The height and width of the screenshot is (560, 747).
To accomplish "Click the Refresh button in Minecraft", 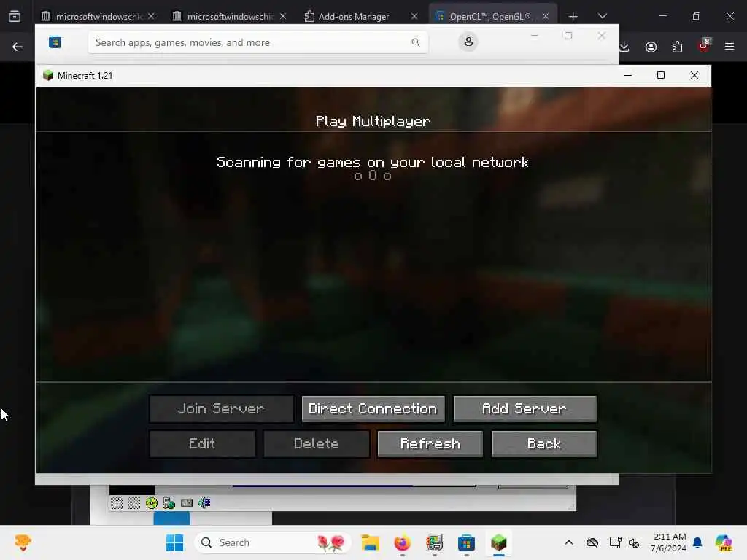I will [430, 444].
